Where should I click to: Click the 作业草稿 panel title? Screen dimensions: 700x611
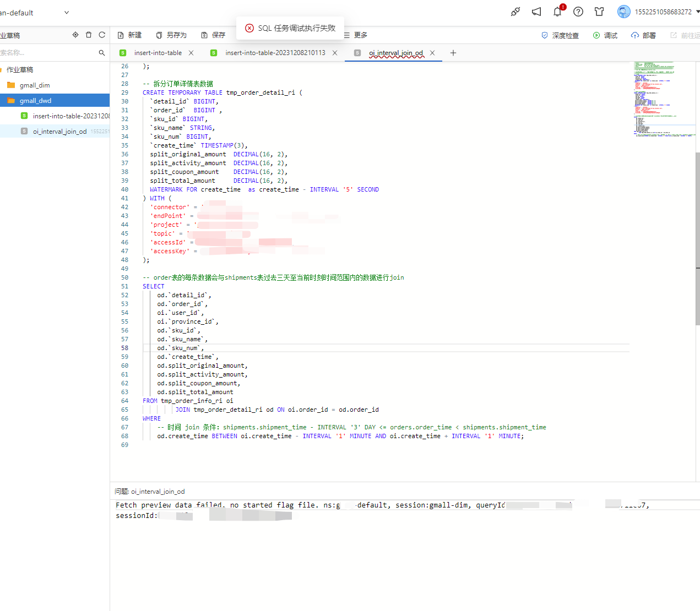(x=10, y=35)
